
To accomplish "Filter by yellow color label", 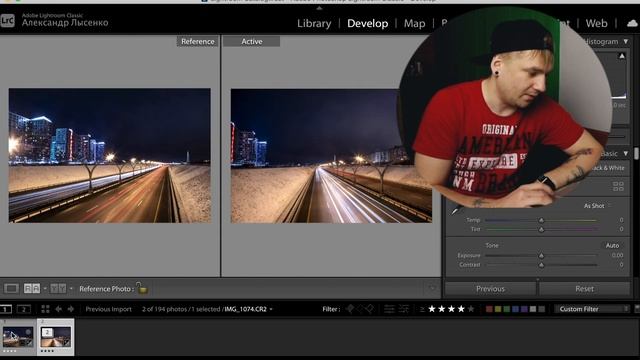I will pos(498,309).
